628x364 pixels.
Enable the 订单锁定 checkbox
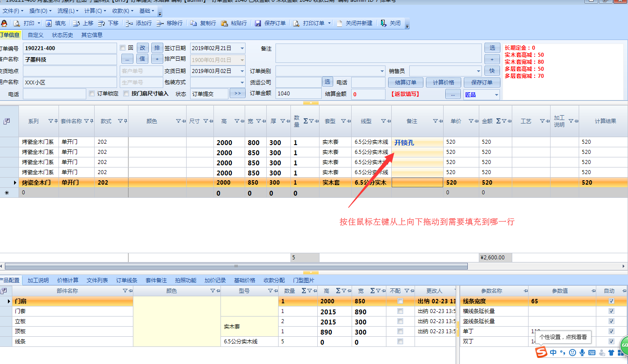coord(92,94)
